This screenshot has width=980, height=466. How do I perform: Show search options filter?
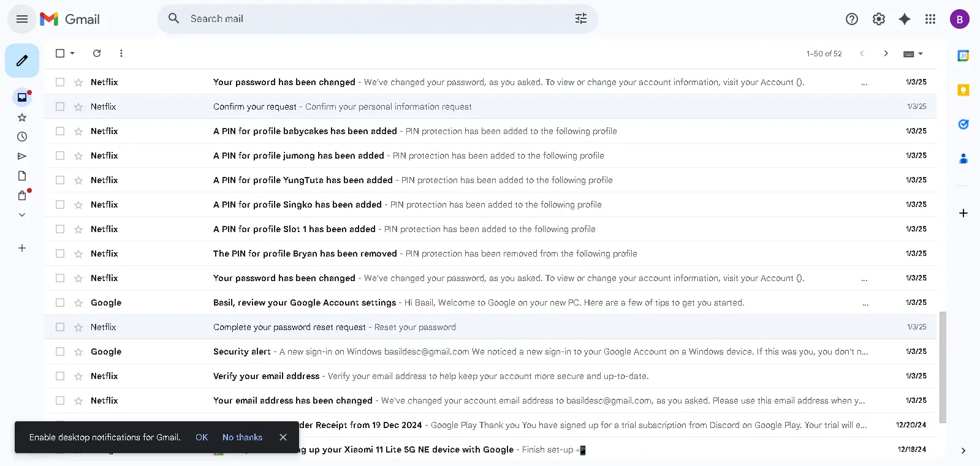[x=581, y=19]
